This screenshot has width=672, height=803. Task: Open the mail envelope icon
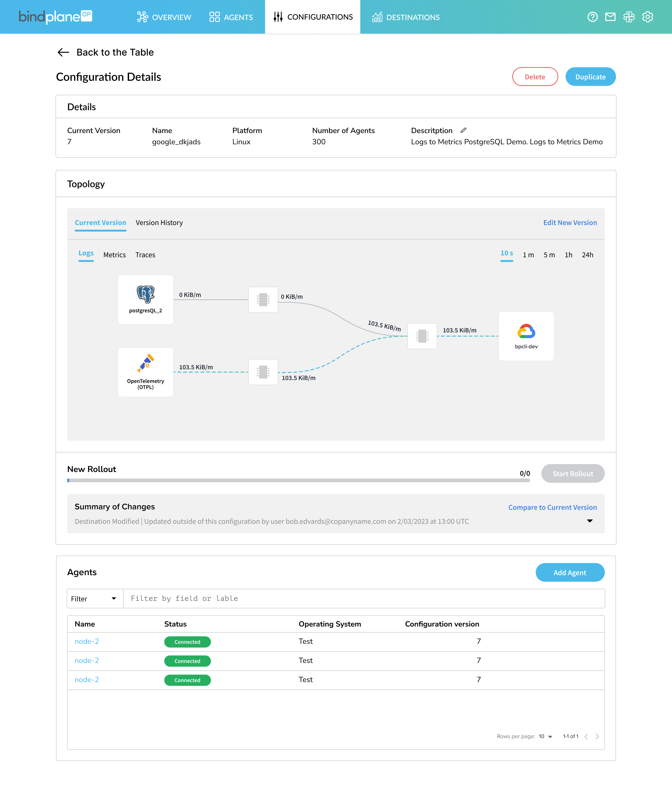point(610,17)
